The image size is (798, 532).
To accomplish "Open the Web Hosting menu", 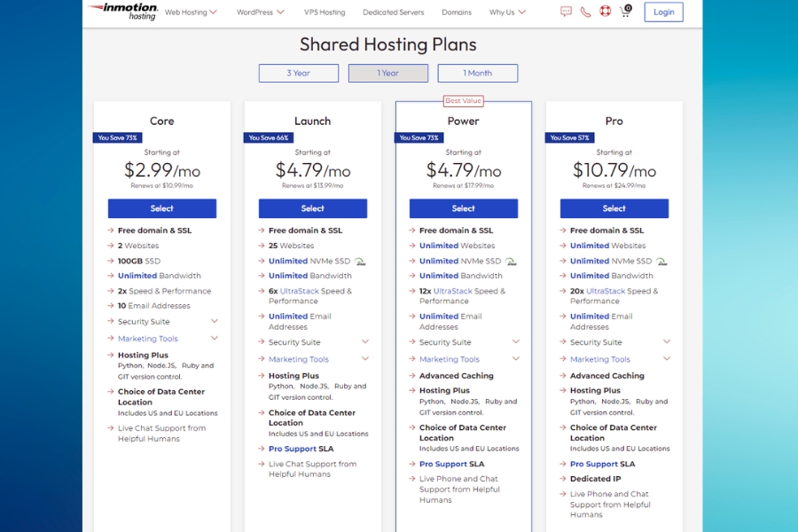I will pyautogui.click(x=191, y=12).
